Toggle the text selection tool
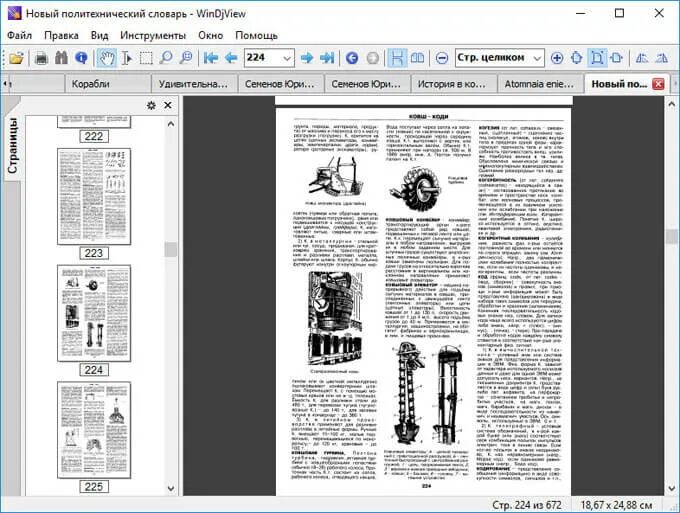 pos(126,58)
